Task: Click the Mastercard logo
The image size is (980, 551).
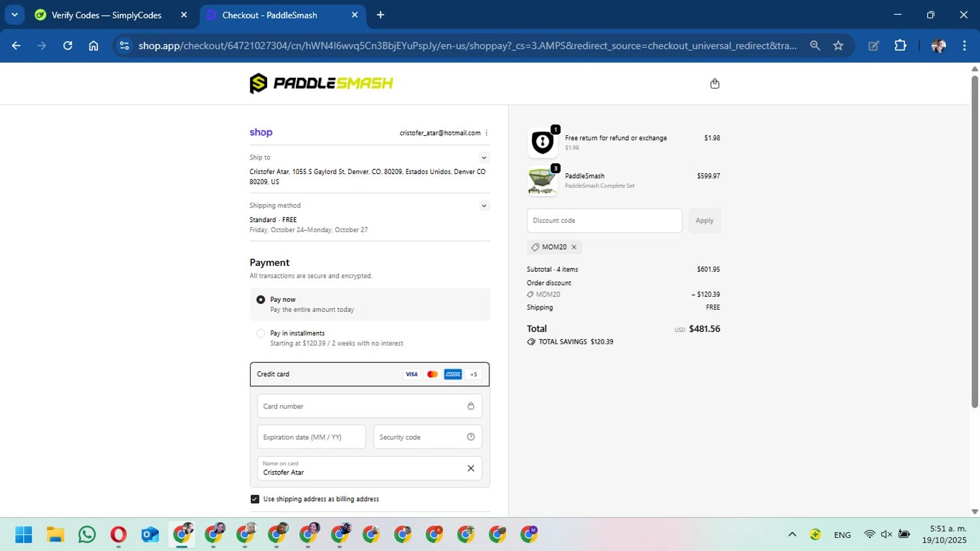Action: (432, 375)
